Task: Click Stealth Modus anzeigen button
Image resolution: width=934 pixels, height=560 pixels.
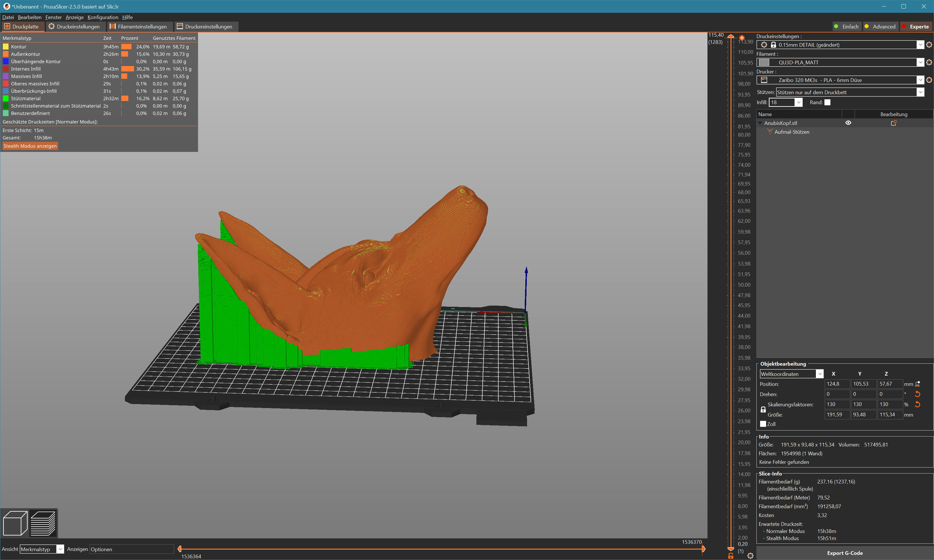Action: coord(30,146)
